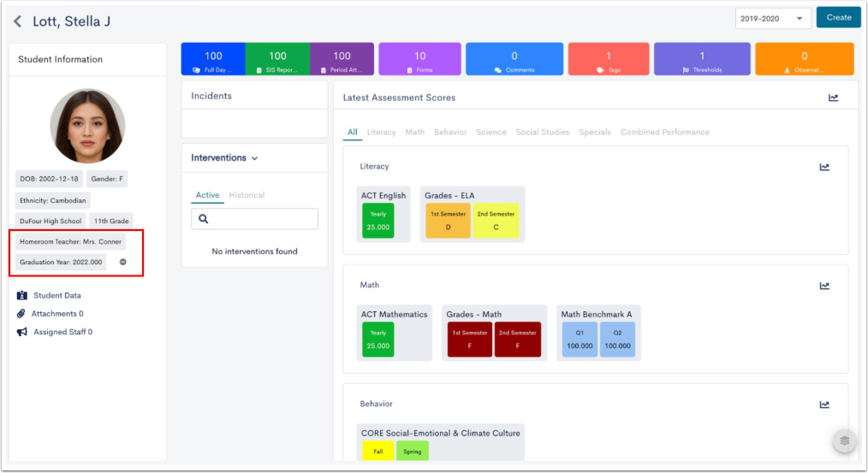Go back using the arrow beside Lott, Stella J

18,21
